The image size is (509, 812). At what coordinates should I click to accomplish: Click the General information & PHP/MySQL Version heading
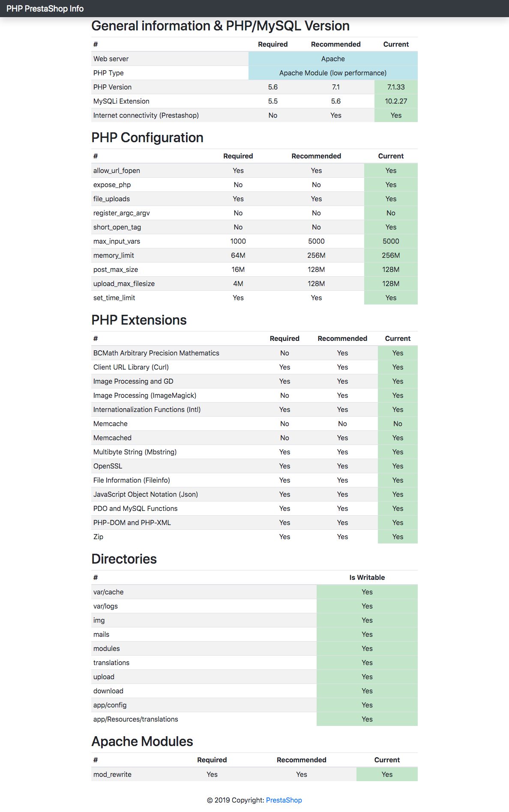click(x=220, y=26)
